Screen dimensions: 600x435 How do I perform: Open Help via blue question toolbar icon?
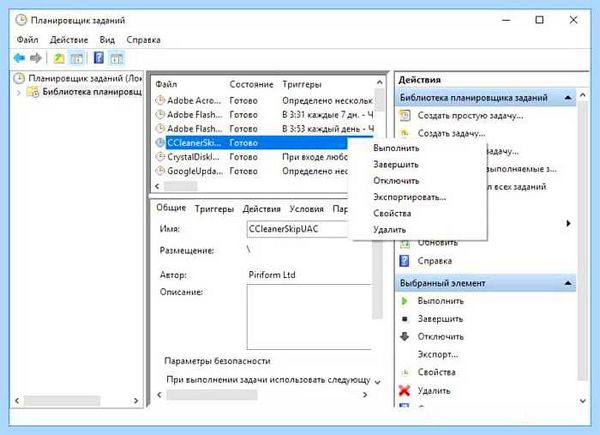pos(99,58)
